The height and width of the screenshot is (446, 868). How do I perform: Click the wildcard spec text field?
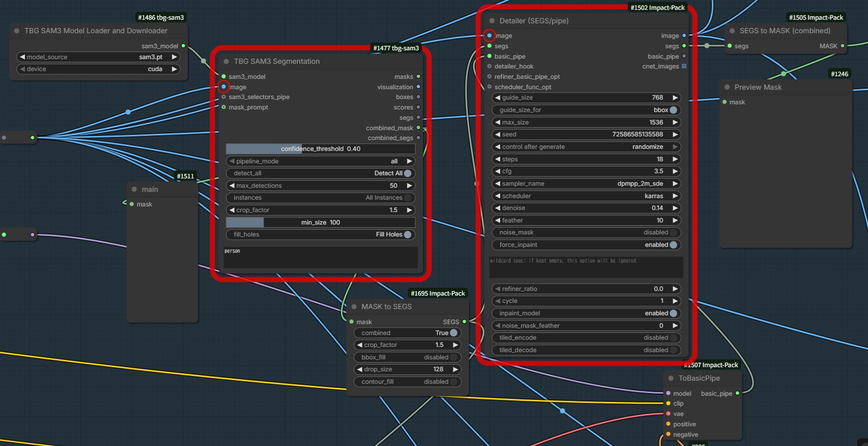586,267
